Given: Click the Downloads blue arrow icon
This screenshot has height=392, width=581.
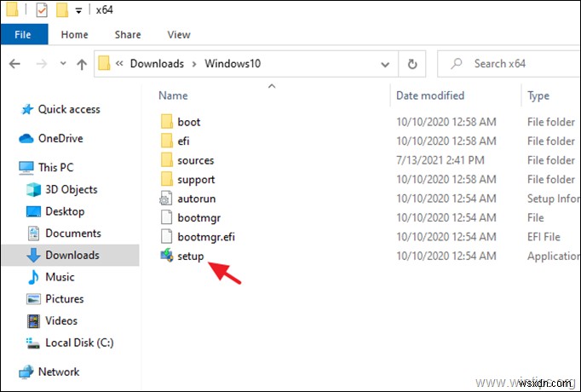Looking at the screenshot, I should (x=33, y=256).
